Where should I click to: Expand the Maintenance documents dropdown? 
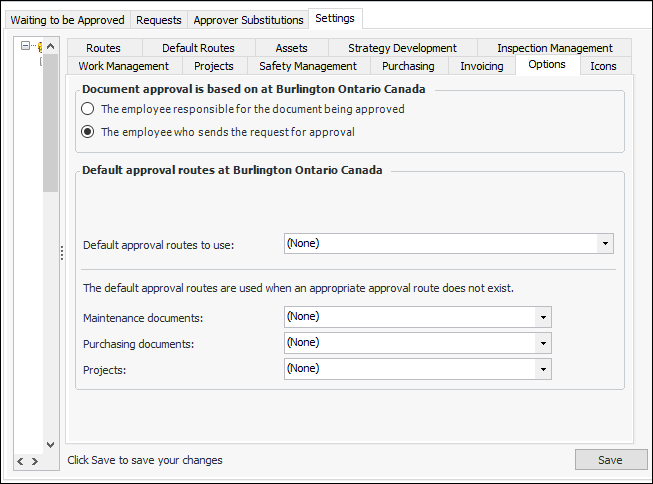pos(543,317)
